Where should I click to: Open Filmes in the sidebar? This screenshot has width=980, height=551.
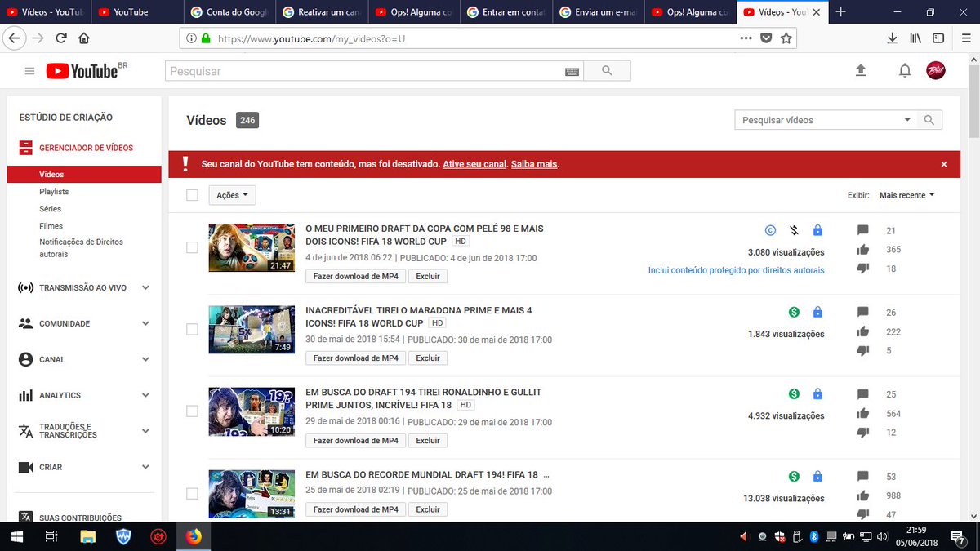[51, 226]
